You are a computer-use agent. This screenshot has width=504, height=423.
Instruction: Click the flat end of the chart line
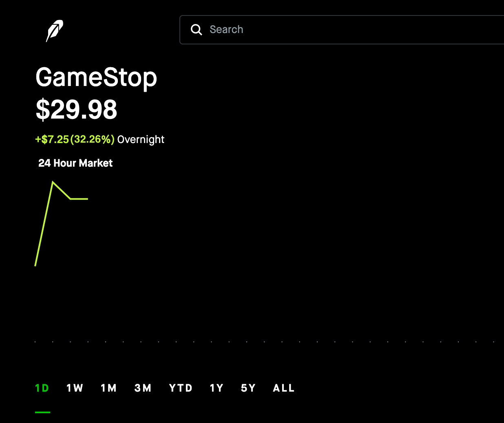tap(80, 199)
